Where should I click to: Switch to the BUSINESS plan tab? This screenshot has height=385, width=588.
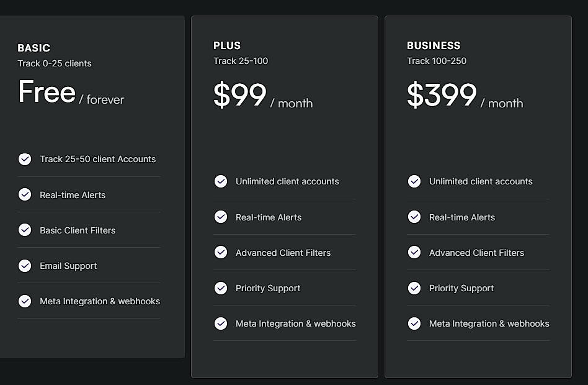[x=434, y=45]
